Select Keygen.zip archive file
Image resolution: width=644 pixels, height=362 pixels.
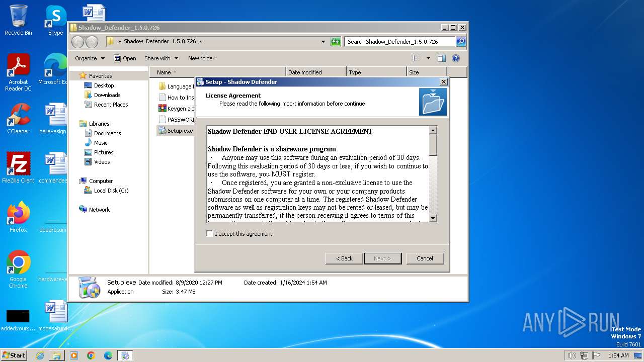point(176,109)
